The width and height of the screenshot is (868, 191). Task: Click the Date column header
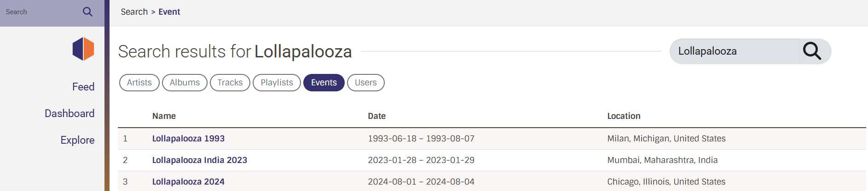coord(376,116)
